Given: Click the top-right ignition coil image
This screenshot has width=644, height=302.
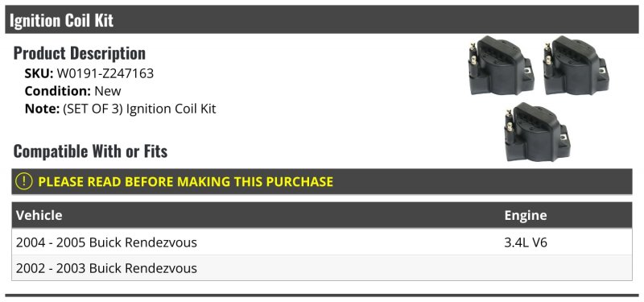Looking at the screenshot, I should coord(576,65).
